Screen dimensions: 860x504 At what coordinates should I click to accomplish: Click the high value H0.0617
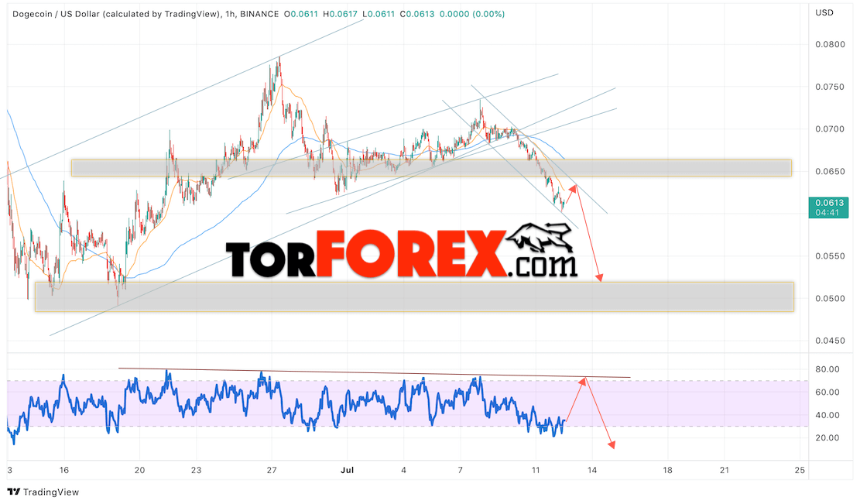tap(340, 14)
